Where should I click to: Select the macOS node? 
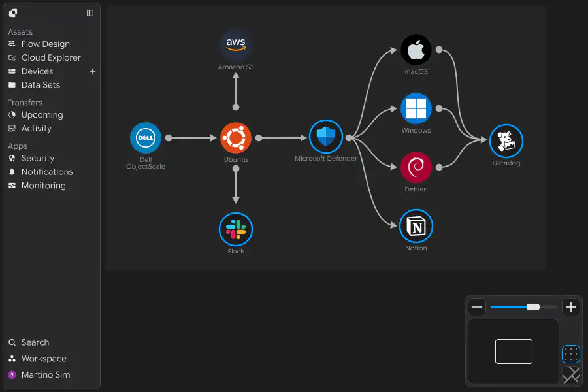point(416,50)
